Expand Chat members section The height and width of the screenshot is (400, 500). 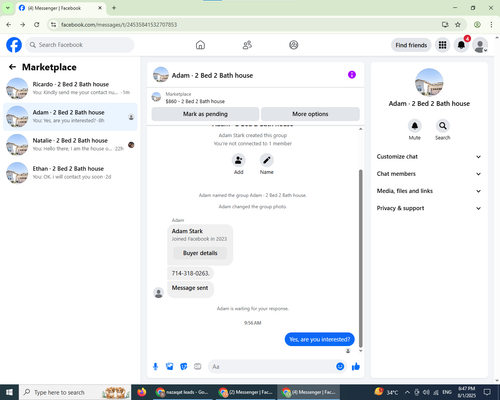(429, 174)
